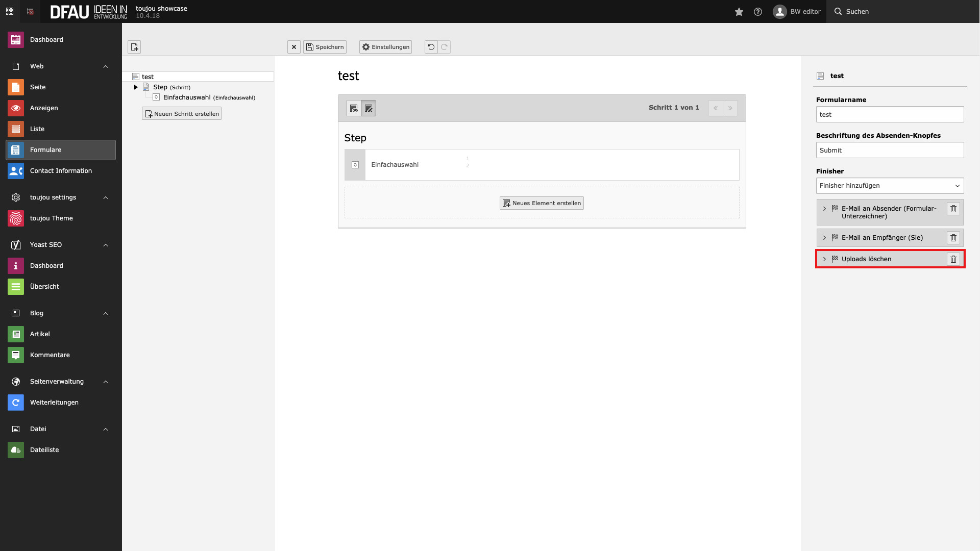Select the Formulare module

tap(45, 149)
